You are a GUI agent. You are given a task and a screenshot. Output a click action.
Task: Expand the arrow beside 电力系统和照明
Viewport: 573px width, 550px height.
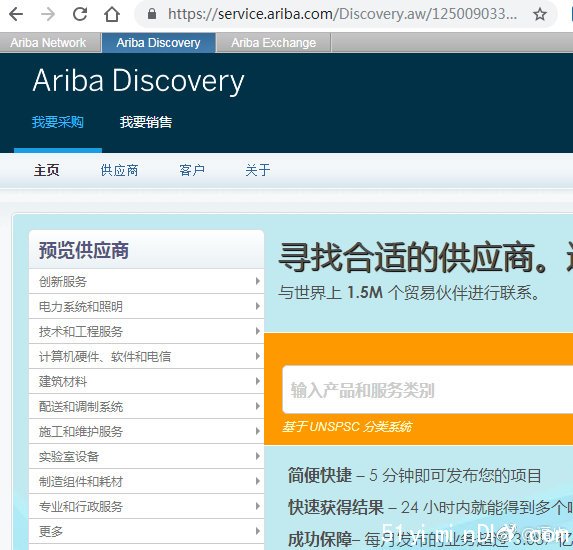pos(258,306)
